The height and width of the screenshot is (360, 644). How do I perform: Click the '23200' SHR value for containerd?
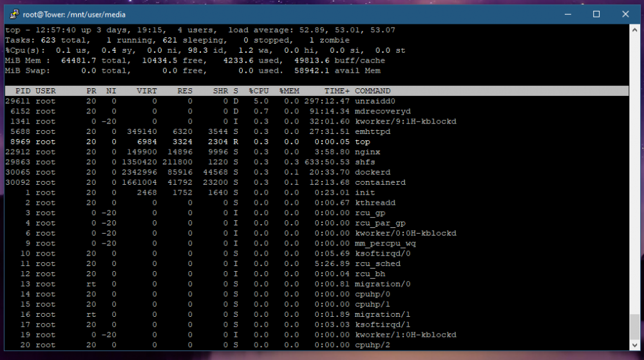(x=215, y=183)
